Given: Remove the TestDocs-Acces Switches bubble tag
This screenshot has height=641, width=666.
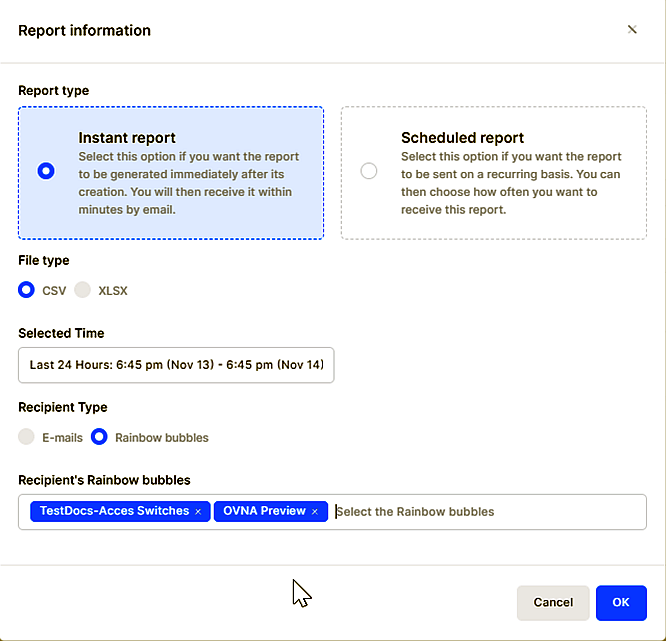Looking at the screenshot, I should (x=198, y=512).
